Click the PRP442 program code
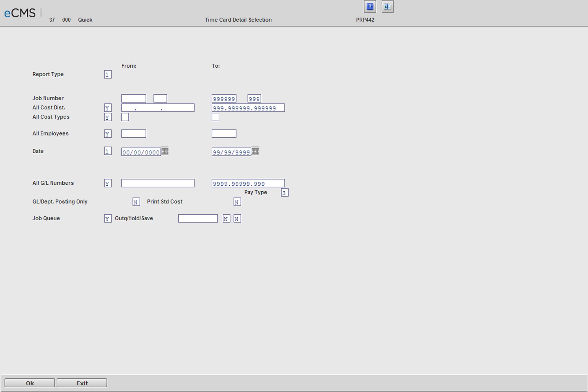Screen dimensions: 588x392 pyautogui.click(x=365, y=20)
